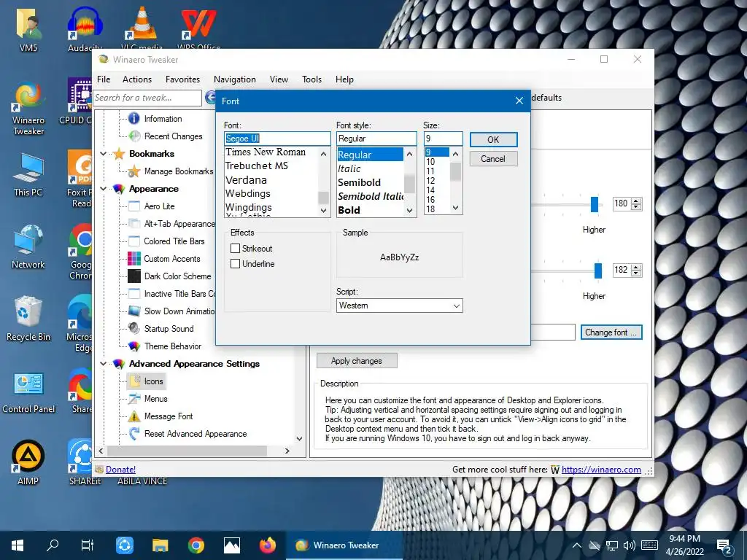
Task: Open the Actions menu
Action: point(136,79)
